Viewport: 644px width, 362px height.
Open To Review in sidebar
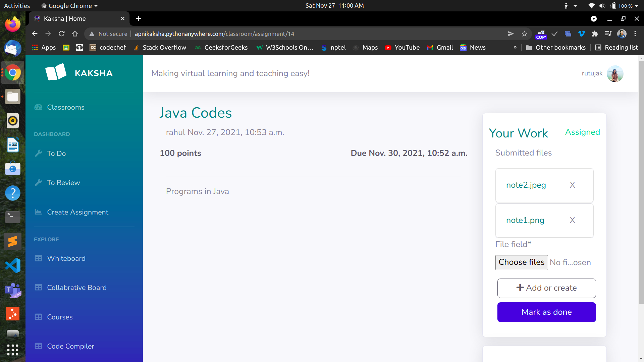(x=63, y=183)
